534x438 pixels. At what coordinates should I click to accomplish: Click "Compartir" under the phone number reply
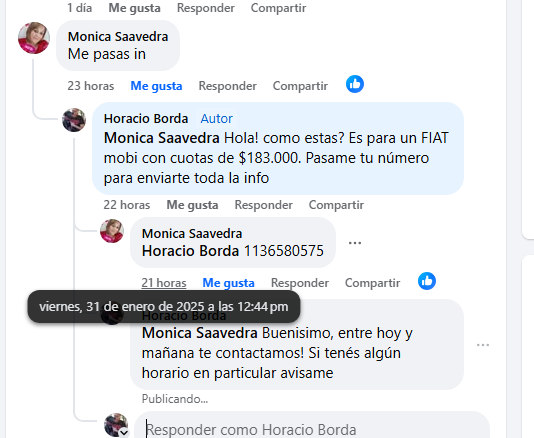coord(373,283)
